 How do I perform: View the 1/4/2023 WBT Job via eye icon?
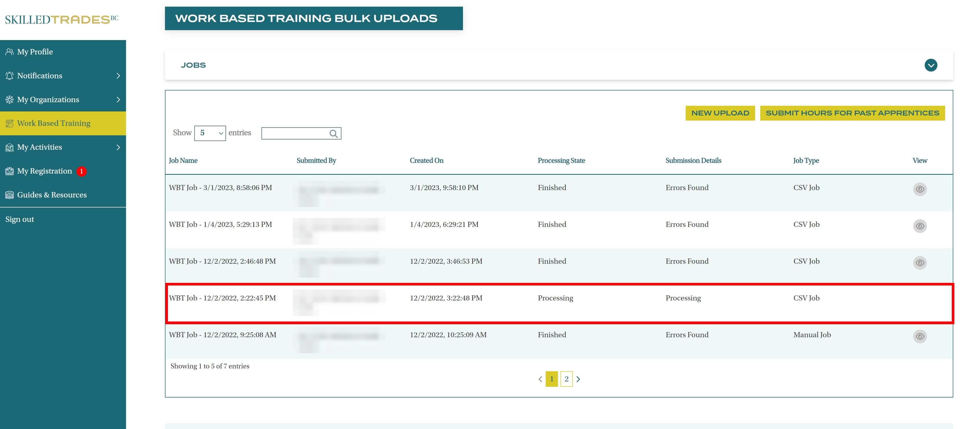point(919,226)
